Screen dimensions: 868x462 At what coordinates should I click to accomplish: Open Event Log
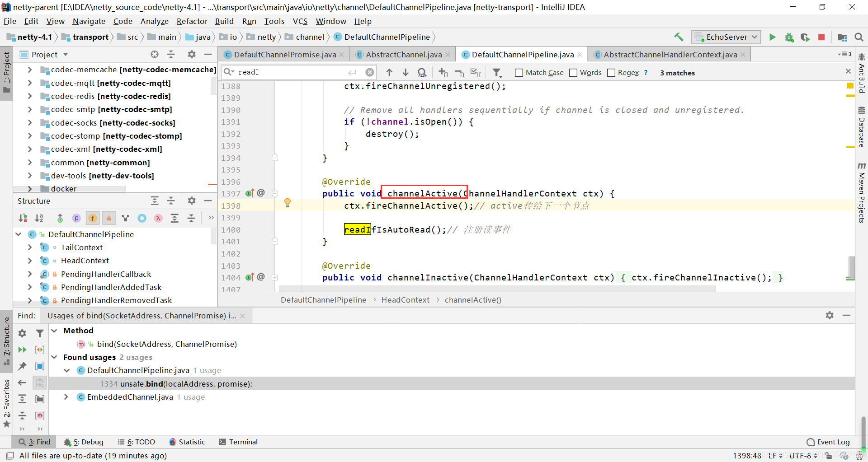click(x=828, y=442)
